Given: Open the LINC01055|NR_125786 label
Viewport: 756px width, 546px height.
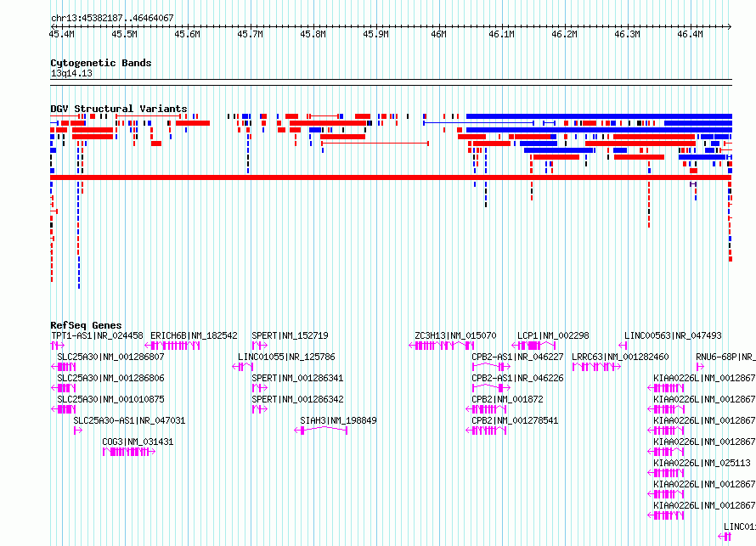Looking at the screenshot, I should click(286, 357).
